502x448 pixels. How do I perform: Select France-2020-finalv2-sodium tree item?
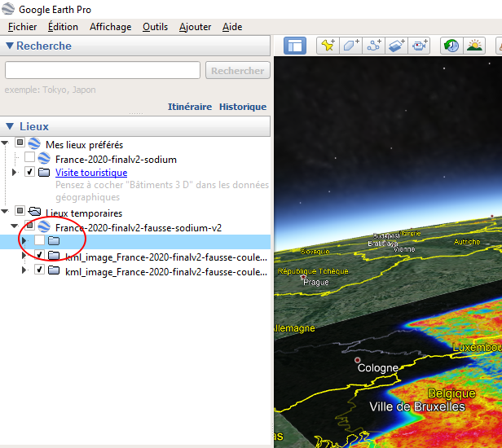tap(116, 160)
